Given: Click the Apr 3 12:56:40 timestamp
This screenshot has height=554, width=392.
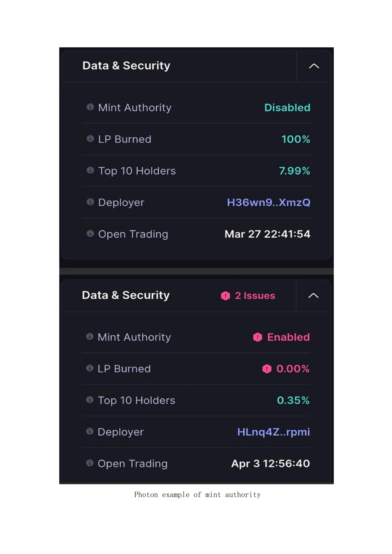Looking at the screenshot, I should tap(270, 464).
